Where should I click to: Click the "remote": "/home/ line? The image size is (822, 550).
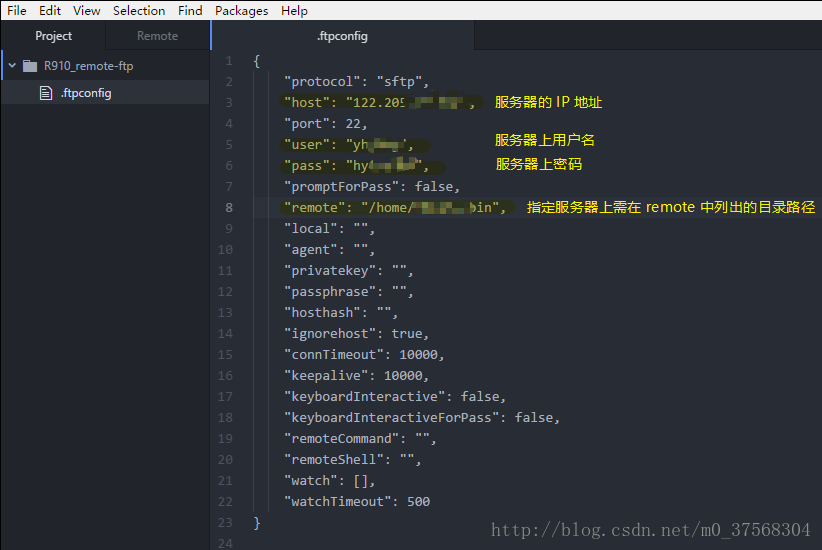(395, 208)
